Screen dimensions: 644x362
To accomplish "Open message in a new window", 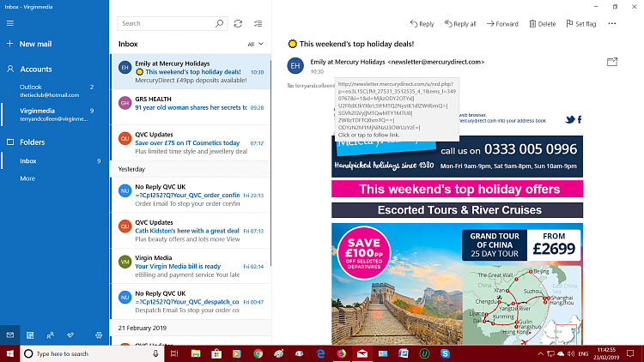I will coord(612,62).
